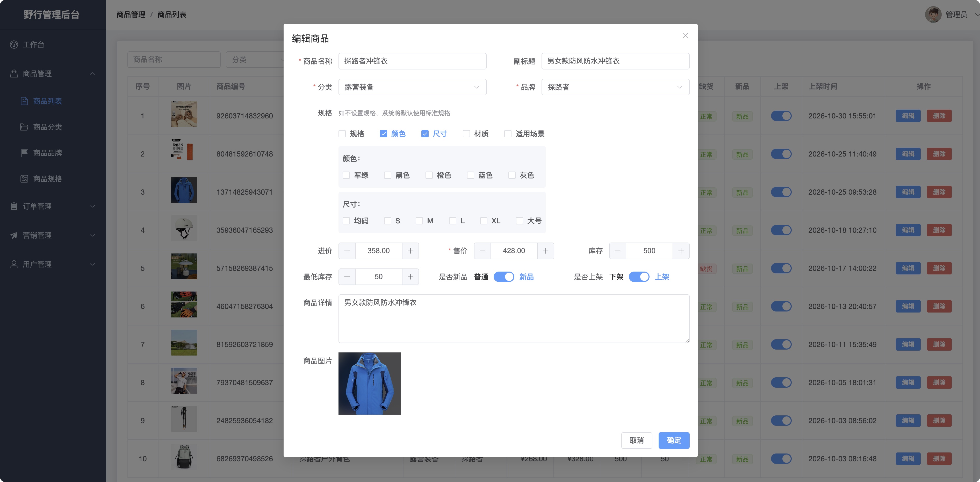Click the administrator avatar picture
980x482 pixels.
click(933, 15)
